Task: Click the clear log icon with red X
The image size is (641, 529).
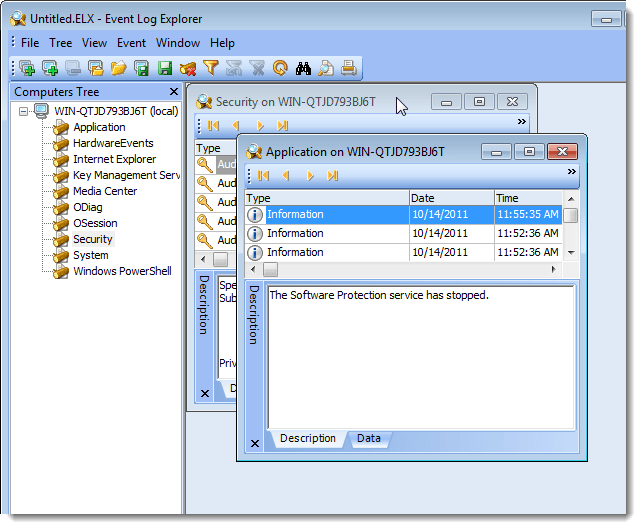Action: click(x=188, y=68)
